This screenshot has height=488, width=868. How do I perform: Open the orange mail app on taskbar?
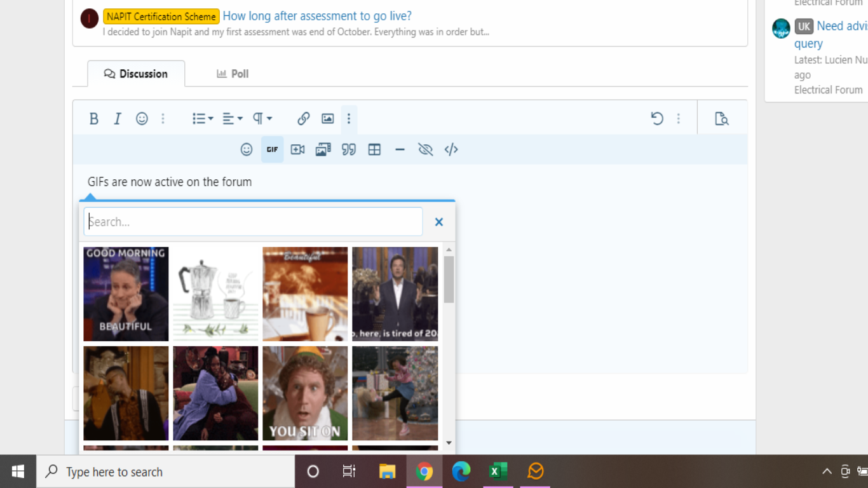point(535,471)
